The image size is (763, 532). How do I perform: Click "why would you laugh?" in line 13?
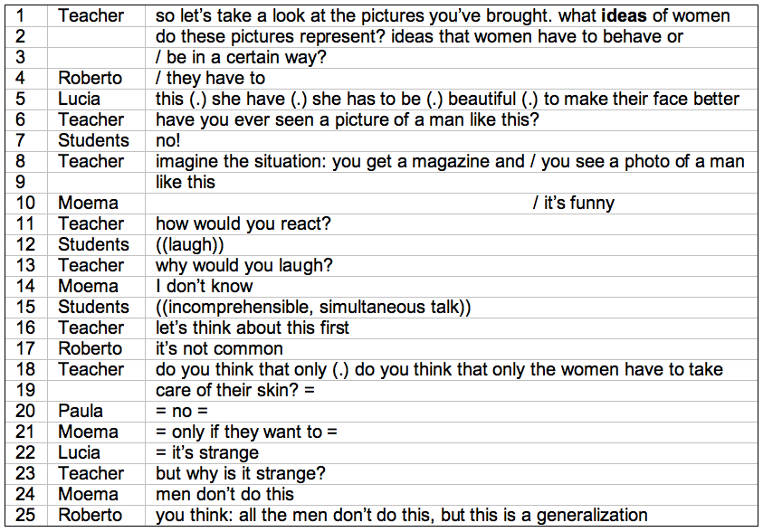243,265
